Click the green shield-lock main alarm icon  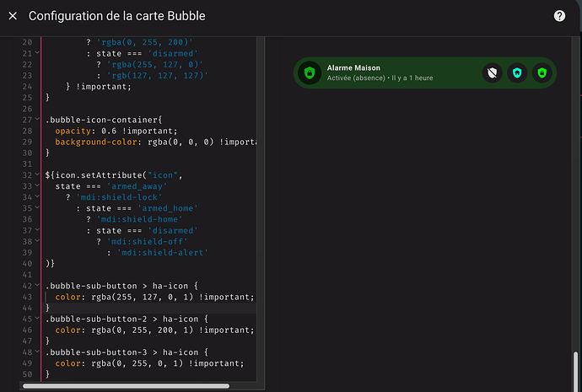tap(310, 72)
